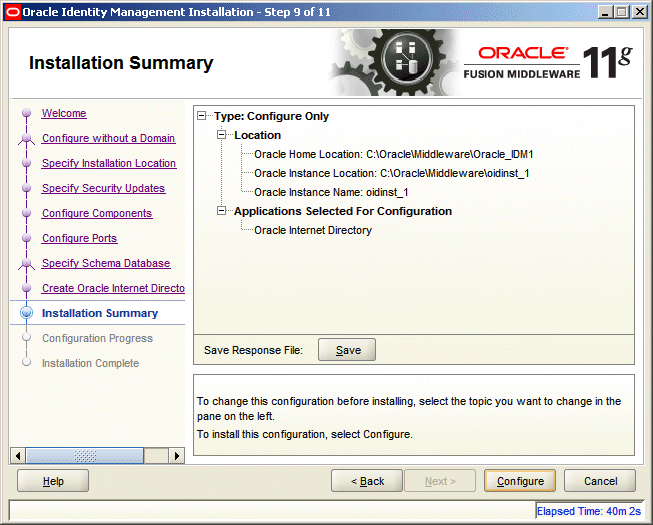Click the Help button
Screen dimensions: 653x525
tap(53, 481)
